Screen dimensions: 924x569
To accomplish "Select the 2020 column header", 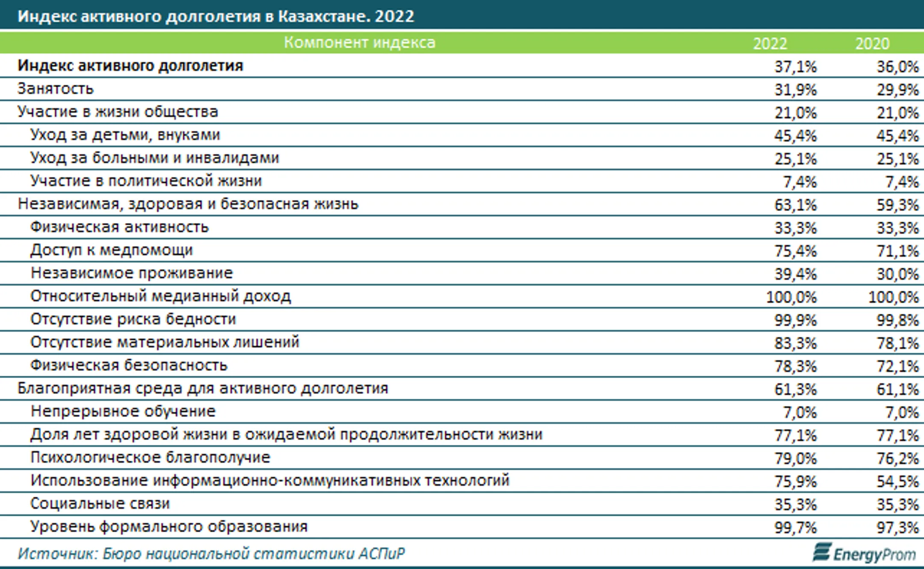I will tap(872, 44).
